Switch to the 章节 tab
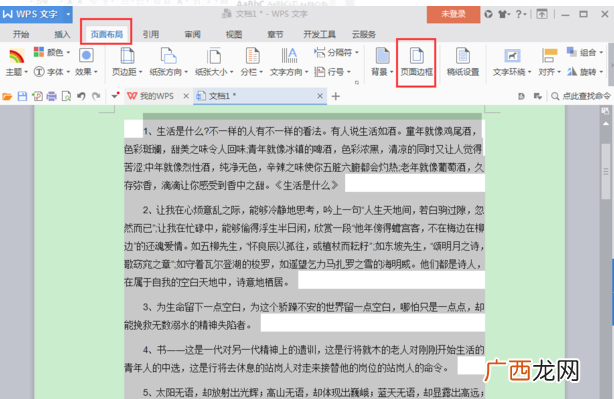 275,34
